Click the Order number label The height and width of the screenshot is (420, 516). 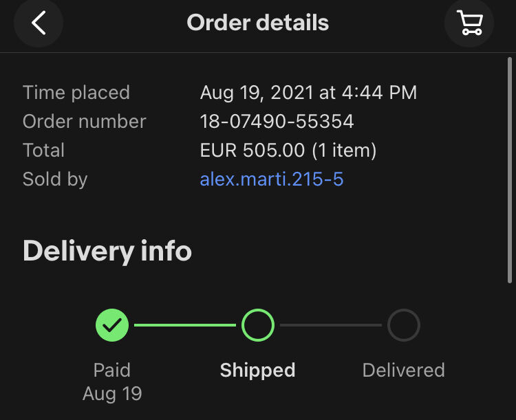coord(85,122)
